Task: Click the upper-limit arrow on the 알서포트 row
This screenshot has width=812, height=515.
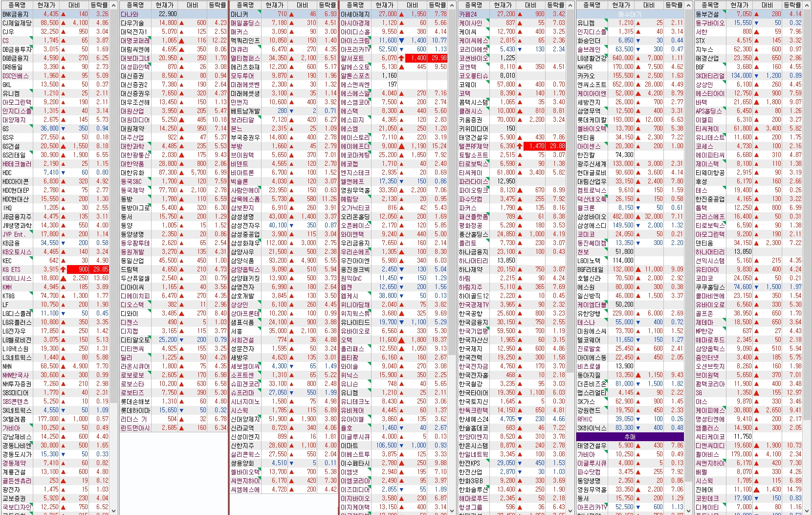Action: (401, 58)
